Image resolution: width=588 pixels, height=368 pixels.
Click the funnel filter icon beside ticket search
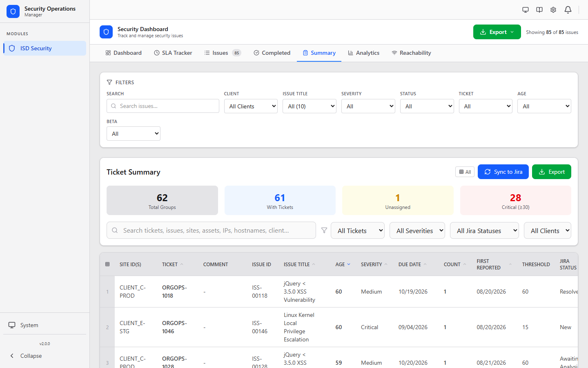(324, 231)
